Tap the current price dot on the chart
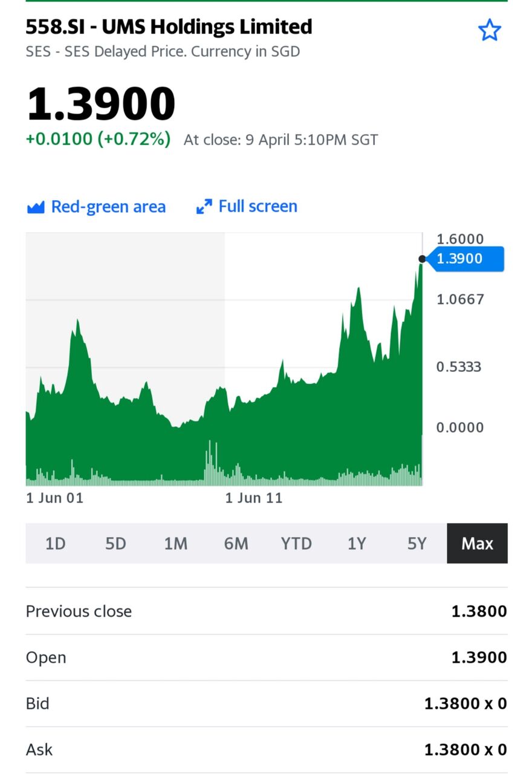This screenshot has height=774, width=532. [x=422, y=259]
